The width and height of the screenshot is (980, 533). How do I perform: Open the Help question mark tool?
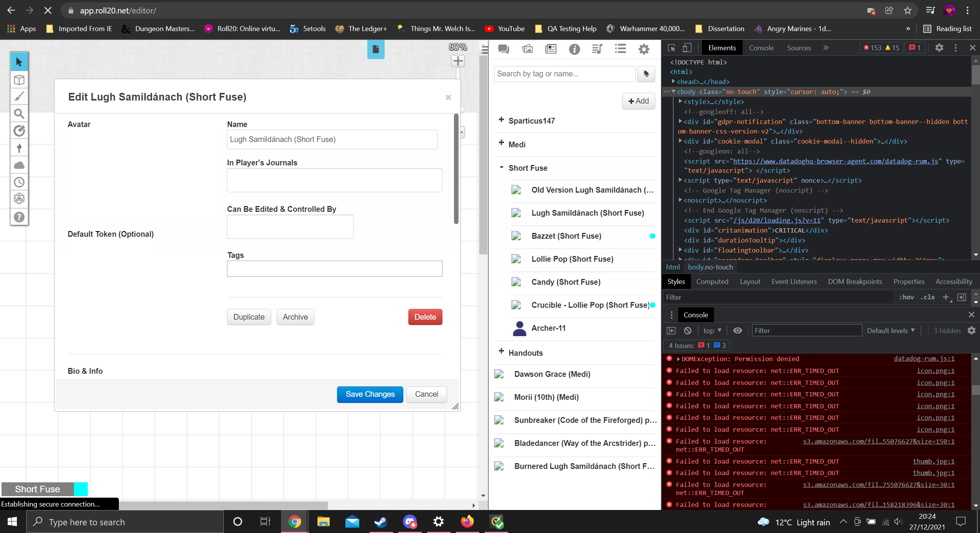19,217
